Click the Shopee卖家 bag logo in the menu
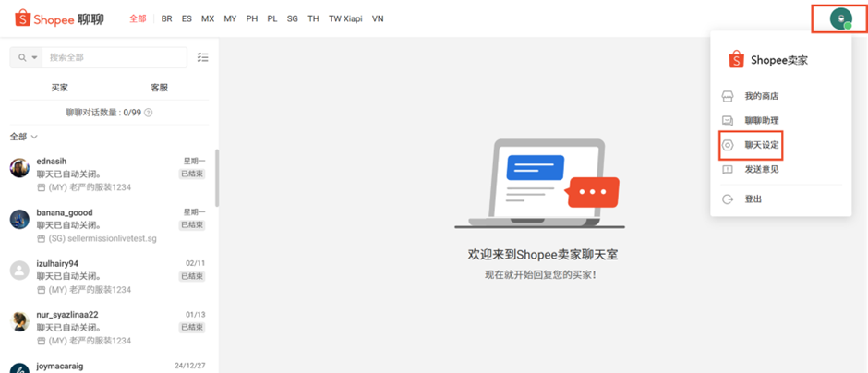This screenshot has height=373, width=868. [x=736, y=59]
